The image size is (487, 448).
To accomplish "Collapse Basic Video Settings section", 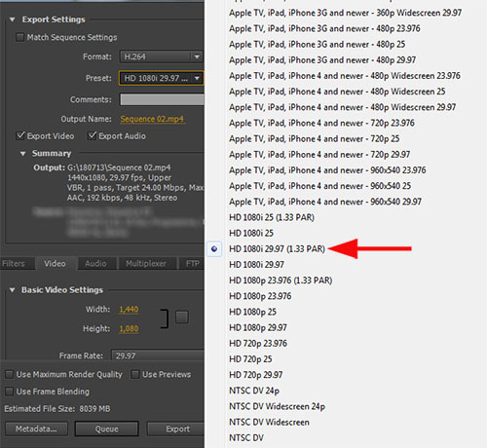I will [x=12, y=290].
